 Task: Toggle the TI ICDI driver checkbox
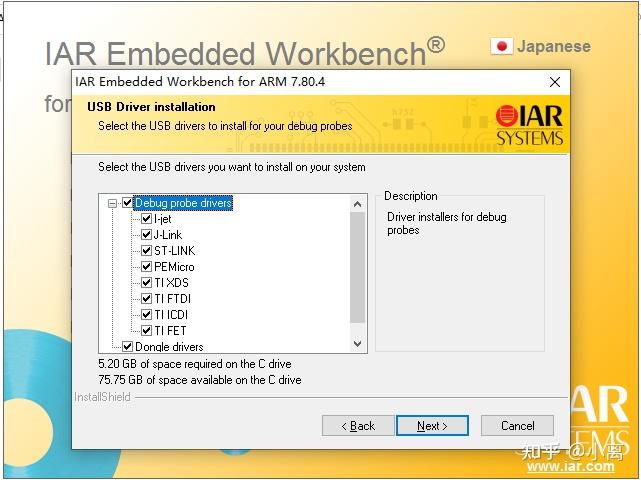(146, 314)
